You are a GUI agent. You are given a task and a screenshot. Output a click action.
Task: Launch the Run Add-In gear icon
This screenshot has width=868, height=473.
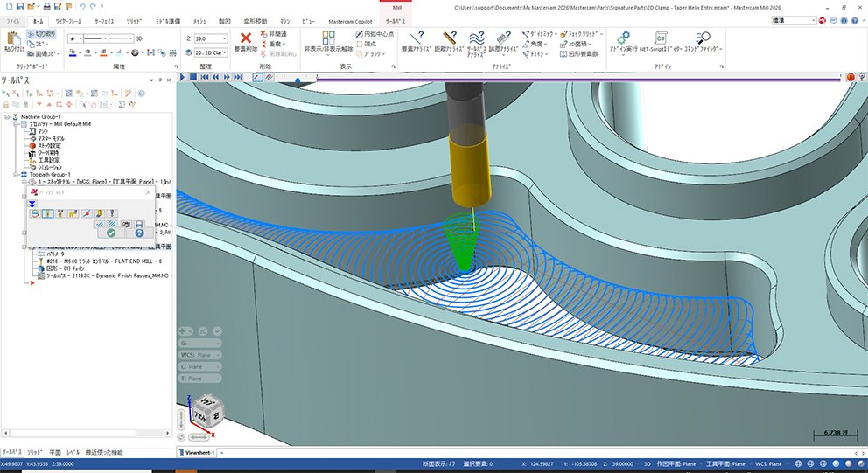point(623,38)
